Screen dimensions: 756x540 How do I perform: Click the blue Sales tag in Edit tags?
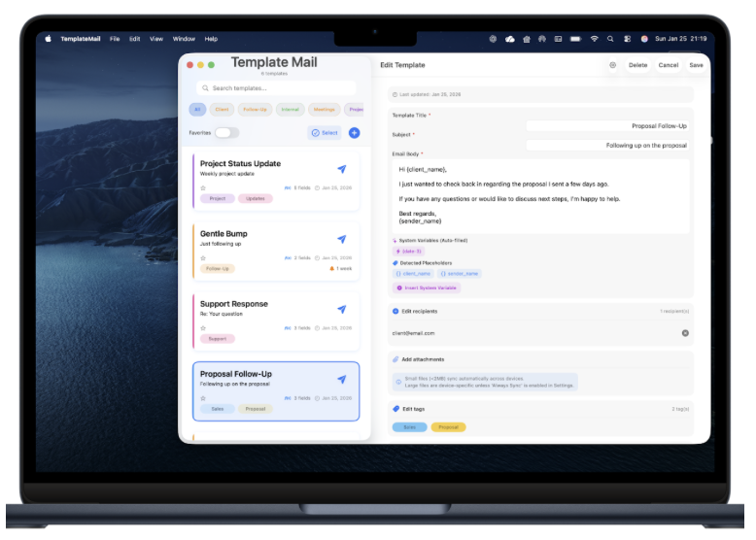click(409, 427)
